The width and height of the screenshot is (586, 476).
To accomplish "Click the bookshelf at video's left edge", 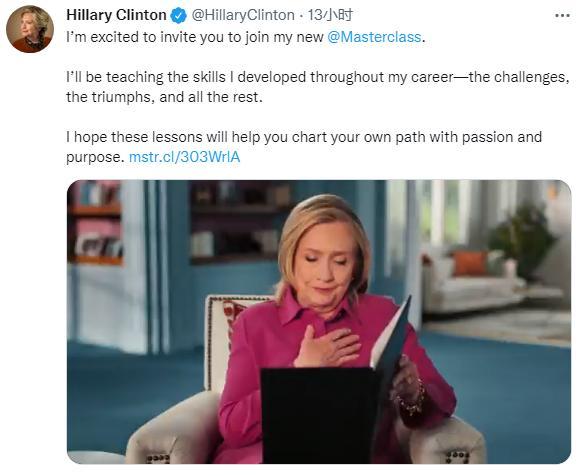I will pos(95,223).
